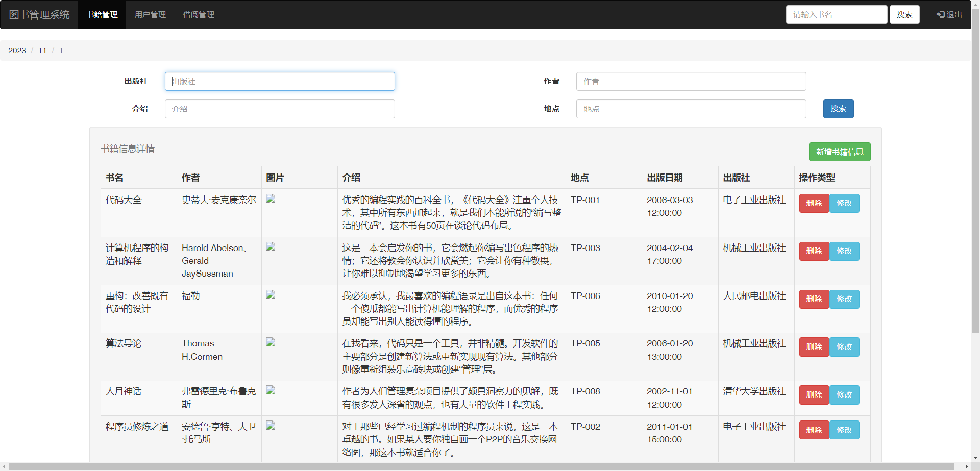Click breadcrumb item 2023
Image resolution: width=980 pixels, height=471 pixels.
click(x=17, y=51)
